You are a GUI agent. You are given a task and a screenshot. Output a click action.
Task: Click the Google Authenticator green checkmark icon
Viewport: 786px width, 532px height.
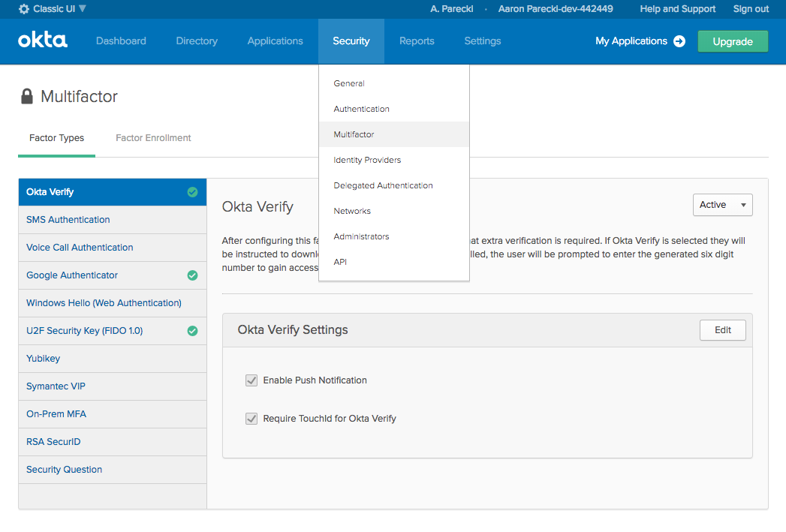(192, 275)
